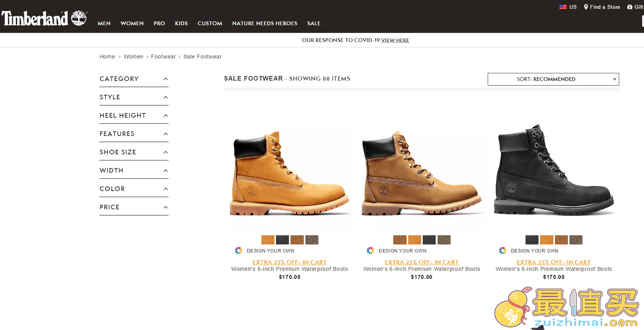Image resolution: width=644 pixels, height=330 pixels.
Task: Expand the Category filter
Action: (134, 79)
